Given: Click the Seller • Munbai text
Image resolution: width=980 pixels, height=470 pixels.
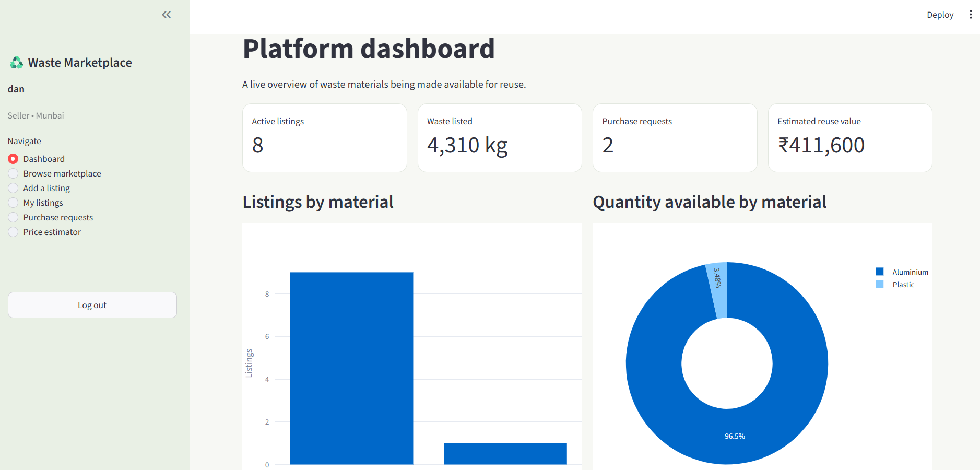Looking at the screenshot, I should click(36, 115).
